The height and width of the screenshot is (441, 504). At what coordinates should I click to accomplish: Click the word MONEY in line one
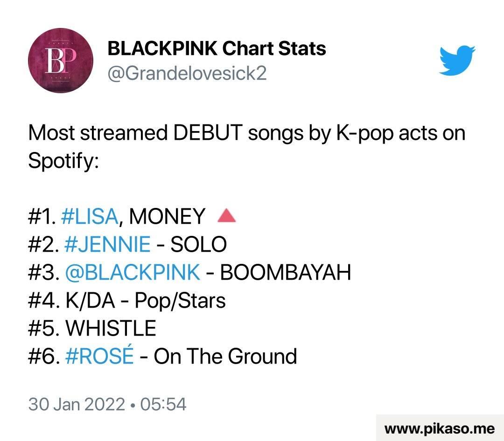click(167, 216)
